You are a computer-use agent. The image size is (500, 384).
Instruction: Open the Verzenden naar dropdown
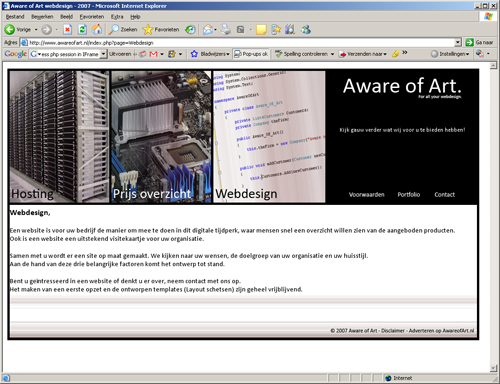tap(363, 54)
